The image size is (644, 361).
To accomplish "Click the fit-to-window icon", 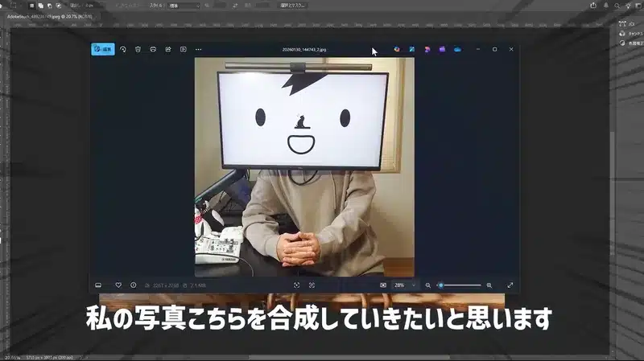I will (x=383, y=285).
